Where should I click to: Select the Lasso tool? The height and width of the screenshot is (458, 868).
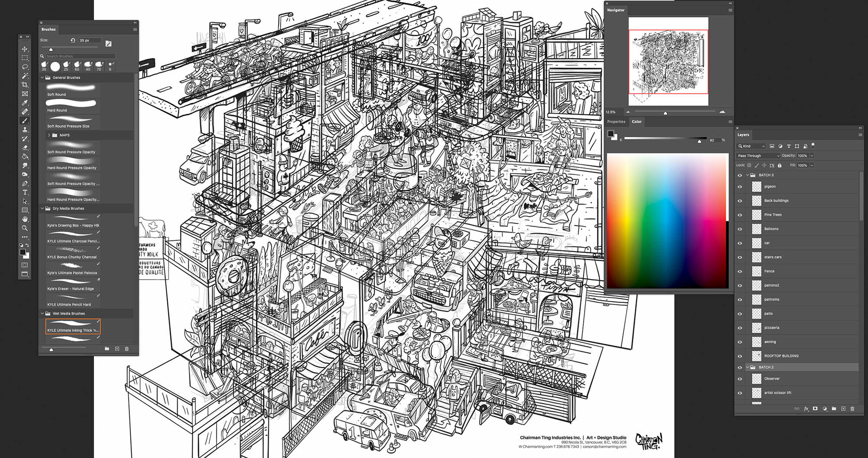[x=25, y=67]
